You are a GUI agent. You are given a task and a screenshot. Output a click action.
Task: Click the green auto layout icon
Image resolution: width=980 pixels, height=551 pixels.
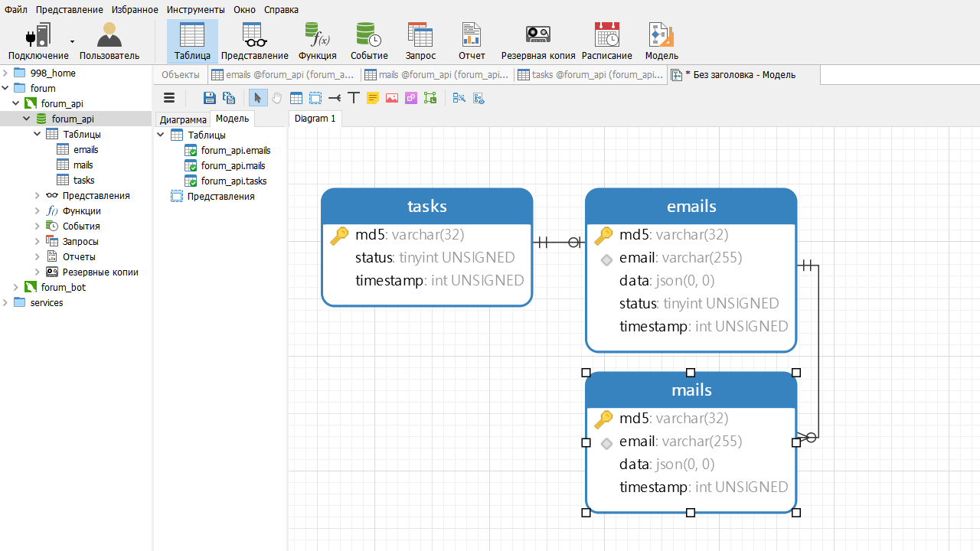[x=430, y=98]
